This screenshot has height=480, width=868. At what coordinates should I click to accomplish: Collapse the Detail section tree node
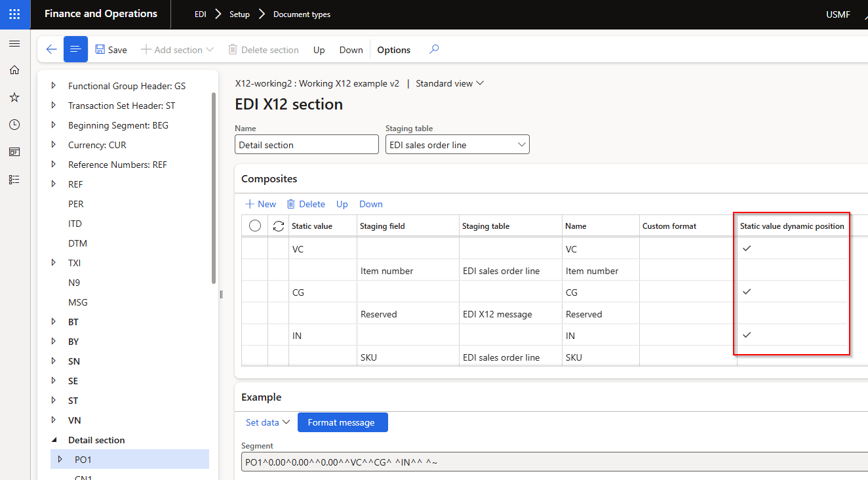(x=53, y=440)
